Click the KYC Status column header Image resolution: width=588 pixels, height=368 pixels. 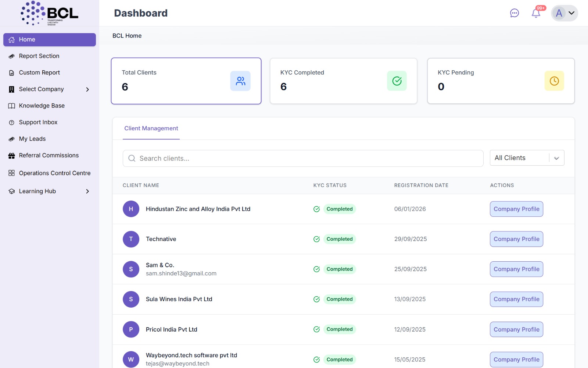tap(330, 185)
